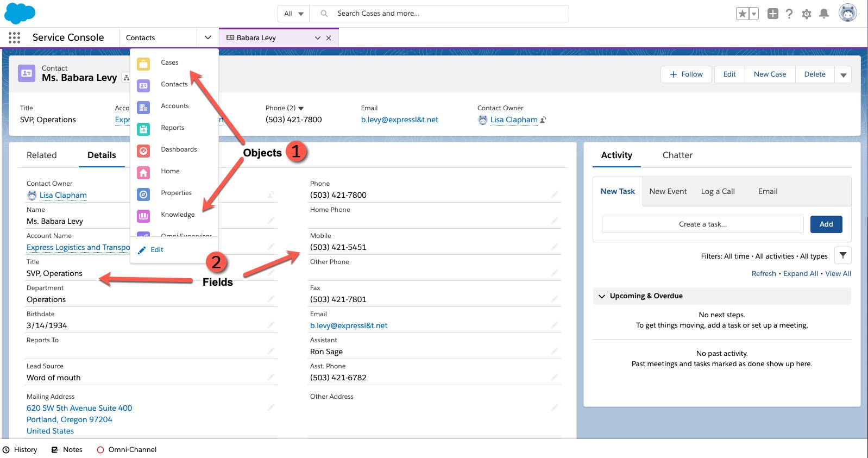Viewport: 868px width, 458px height.
Task: Click the Delete button
Action: pyautogui.click(x=815, y=74)
